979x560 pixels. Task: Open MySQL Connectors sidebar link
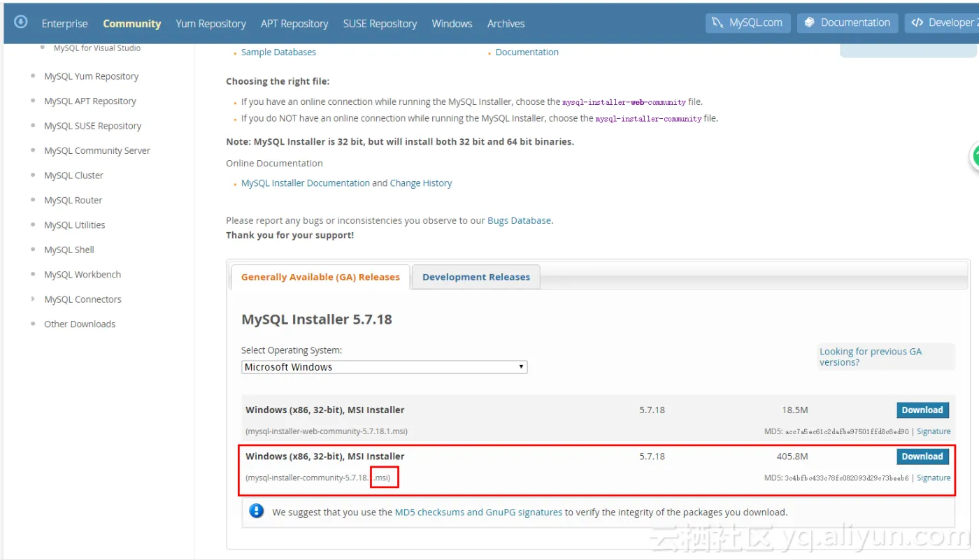coord(83,300)
